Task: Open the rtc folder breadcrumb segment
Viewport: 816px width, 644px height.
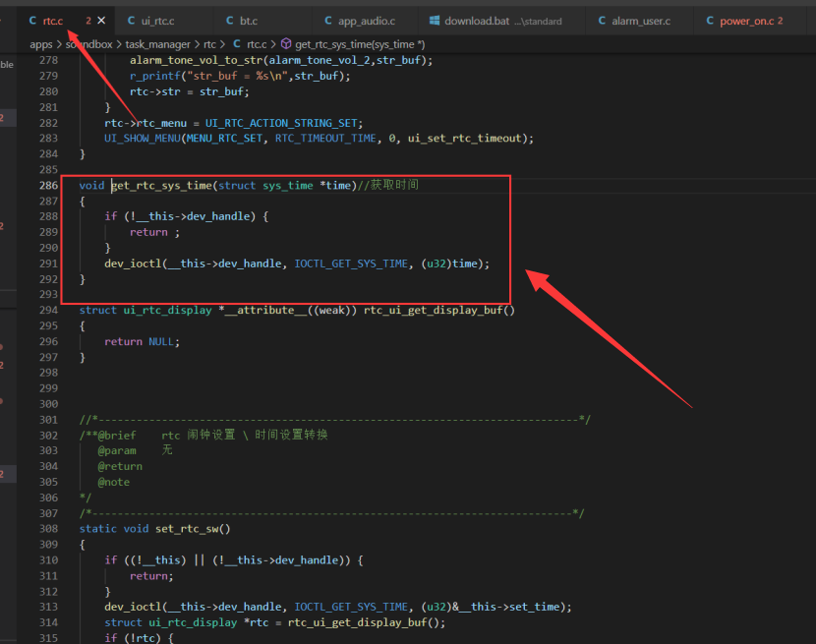Action: click(x=209, y=44)
